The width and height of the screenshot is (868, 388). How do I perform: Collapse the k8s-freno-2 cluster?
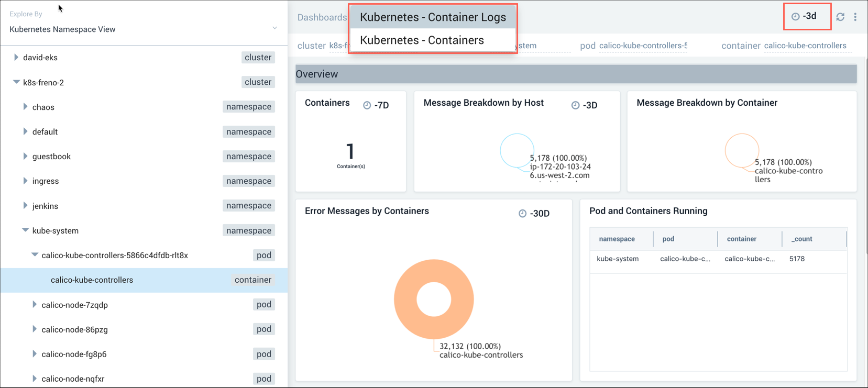pyautogui.click(x=16, y=82)
